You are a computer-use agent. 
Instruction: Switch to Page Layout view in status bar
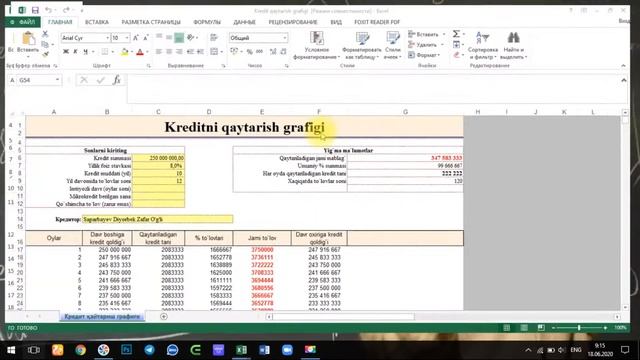click(524, 328)
